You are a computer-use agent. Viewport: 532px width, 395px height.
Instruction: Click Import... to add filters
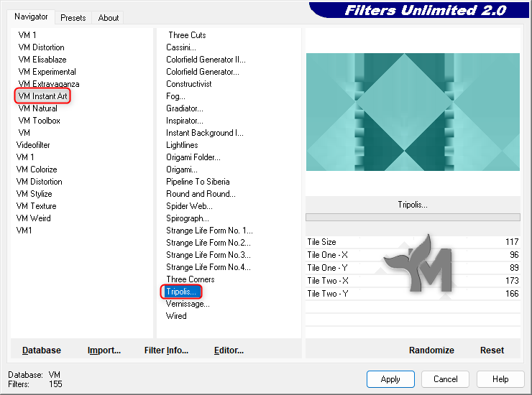click(104, 350)
